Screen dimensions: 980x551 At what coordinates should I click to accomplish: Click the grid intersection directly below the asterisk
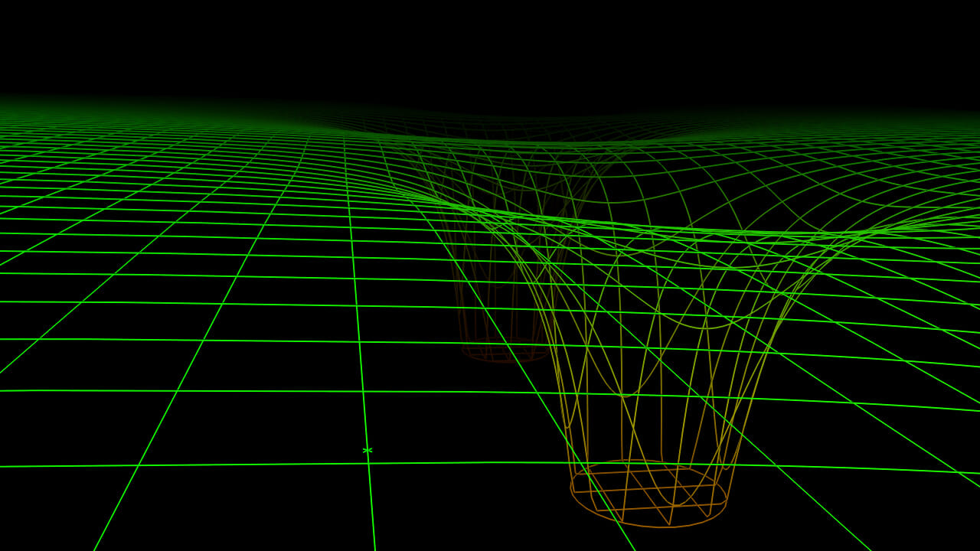(x=369, y=465)
